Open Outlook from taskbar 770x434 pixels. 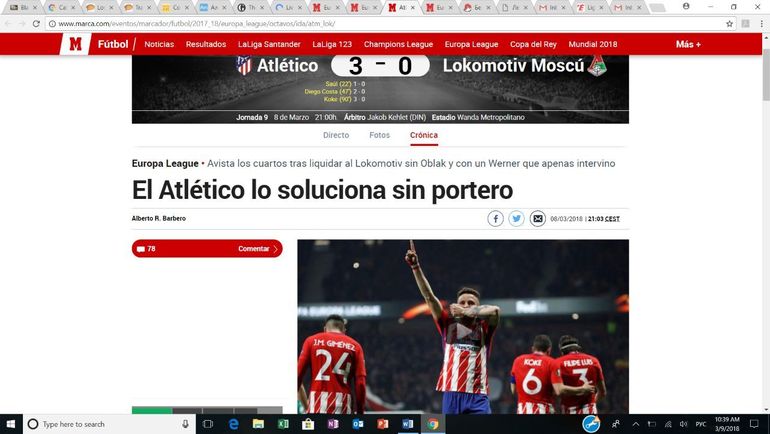coord(358,424)
